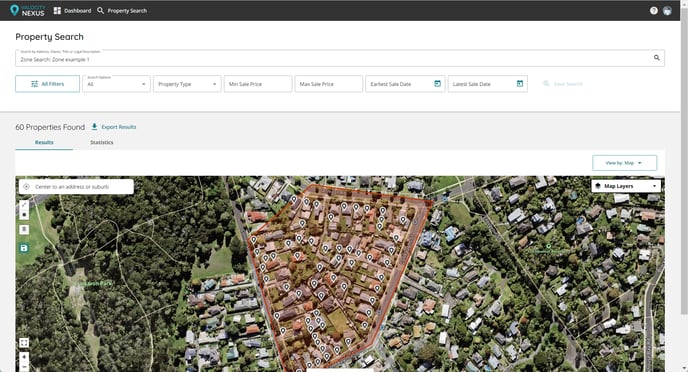Click the green save zone icon
688x372 pixels.
pos(24,248)
